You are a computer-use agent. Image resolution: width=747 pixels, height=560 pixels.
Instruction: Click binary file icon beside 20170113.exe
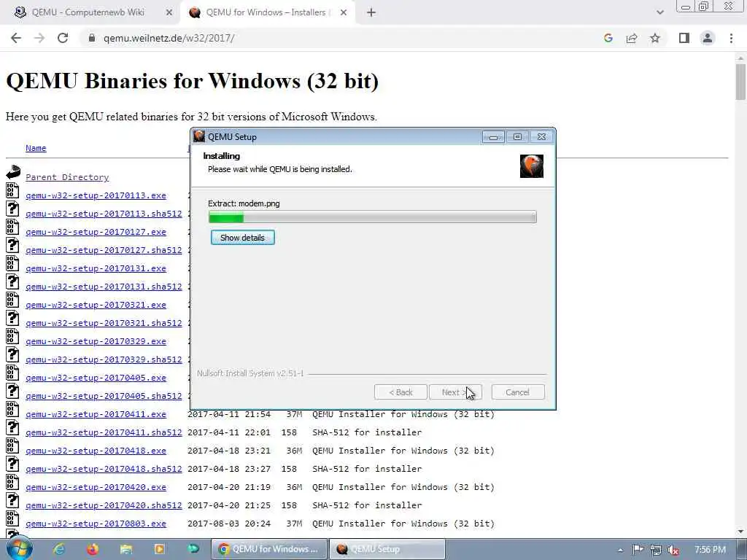pos(12,190)
